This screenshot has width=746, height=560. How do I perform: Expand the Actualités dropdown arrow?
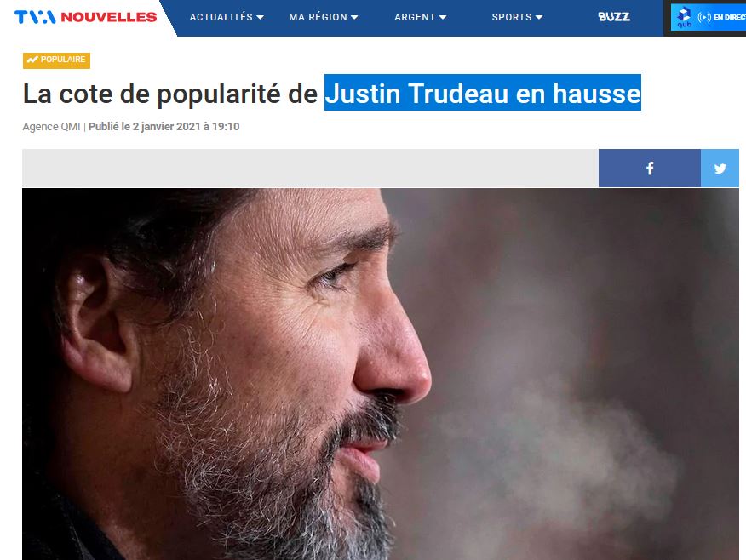point(260,17)
